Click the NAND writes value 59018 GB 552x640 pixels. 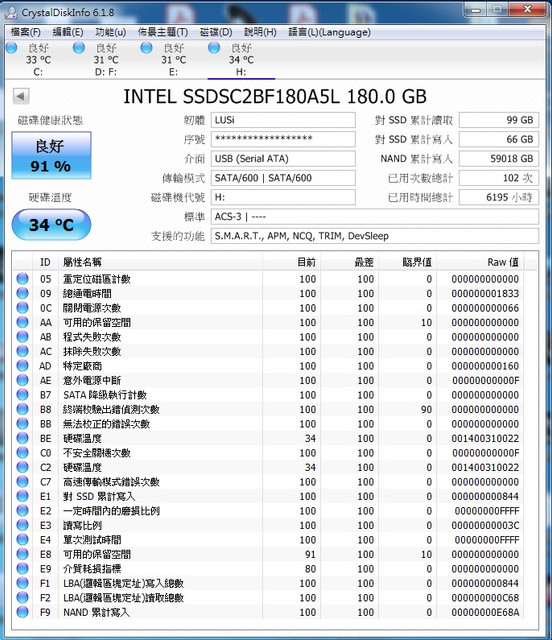tap(499, 158)
